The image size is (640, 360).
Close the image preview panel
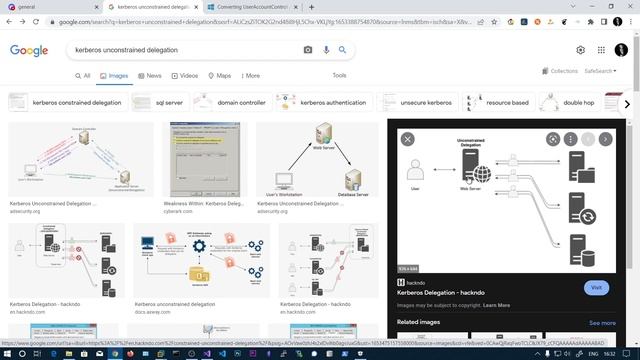[407, 139]
